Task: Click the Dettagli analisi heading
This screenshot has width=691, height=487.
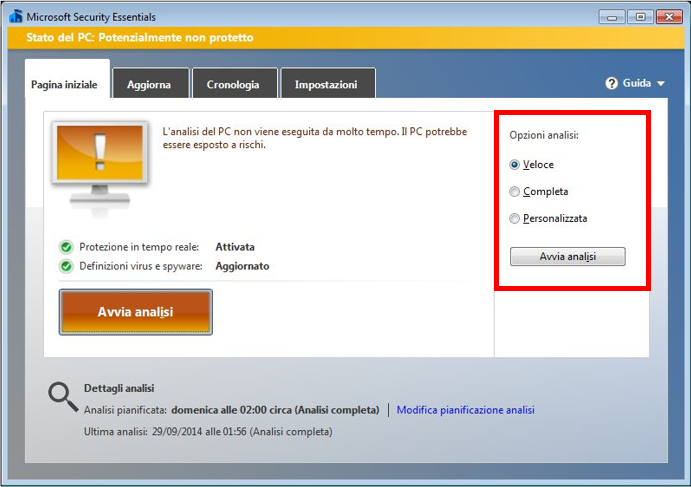Action: 119,388
